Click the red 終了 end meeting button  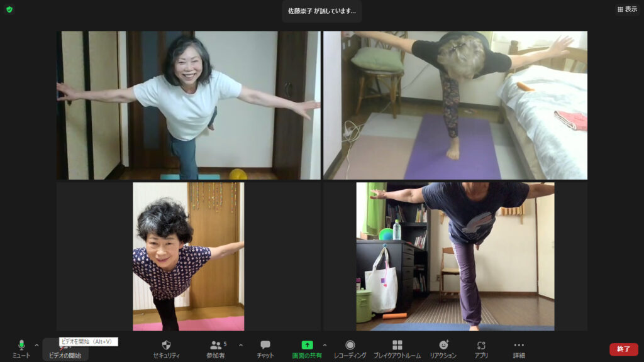623,349
